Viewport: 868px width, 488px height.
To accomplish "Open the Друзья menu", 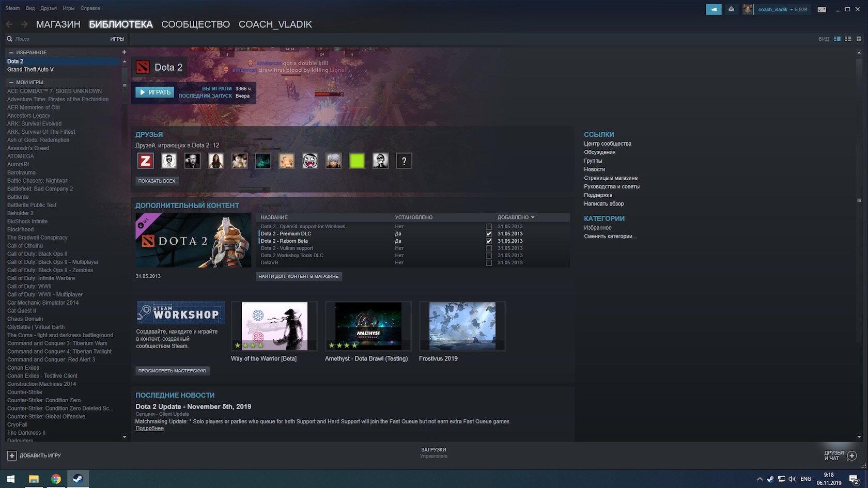I will (49, 8).
